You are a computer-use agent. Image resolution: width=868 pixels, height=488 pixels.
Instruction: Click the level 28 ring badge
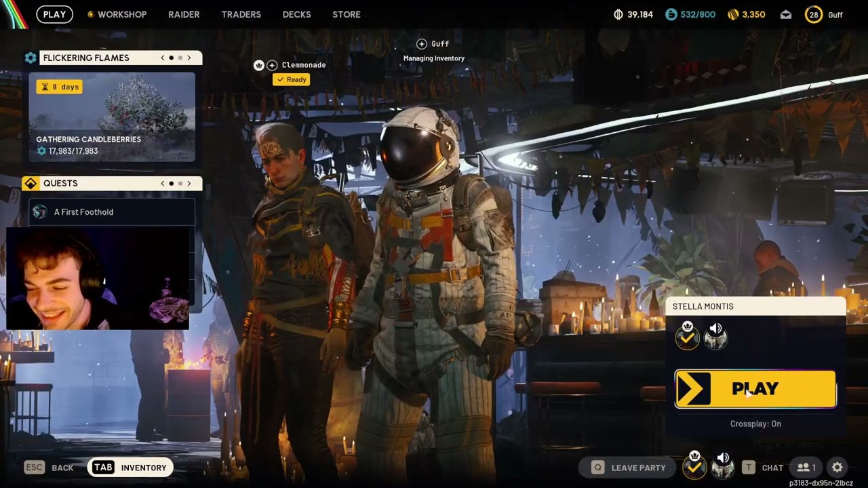coord(813,14)
